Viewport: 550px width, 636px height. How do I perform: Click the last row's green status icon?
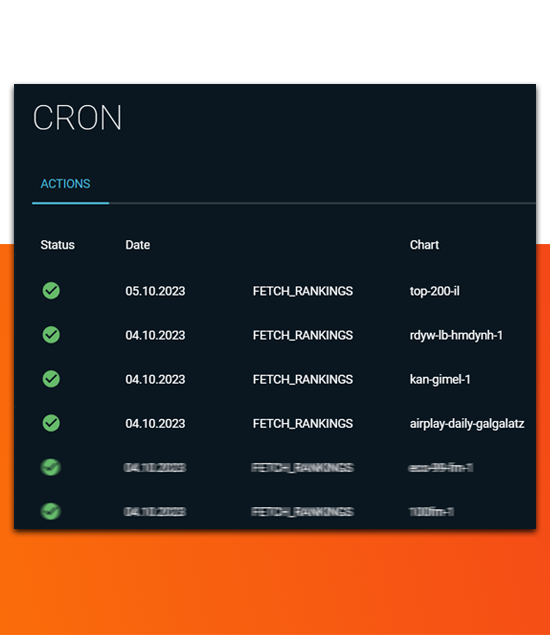(x=51, y=512)
